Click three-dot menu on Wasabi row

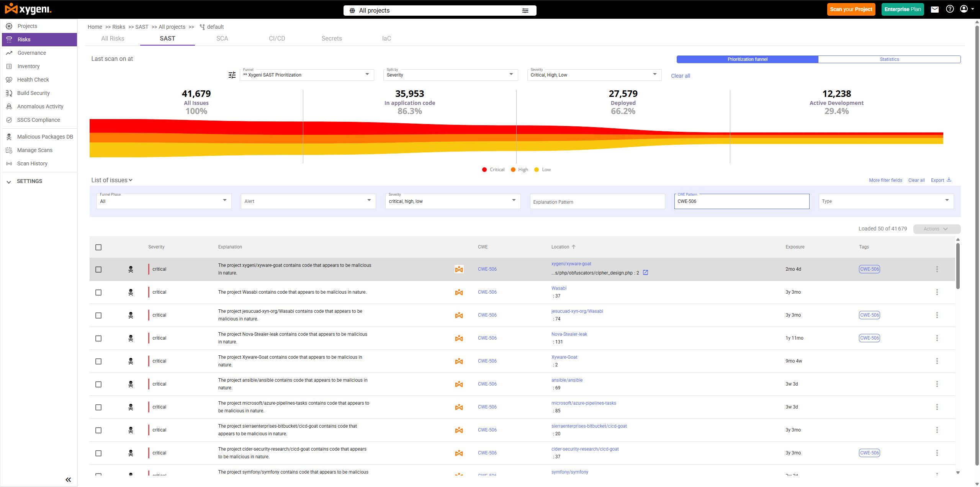tap(937, 292)
